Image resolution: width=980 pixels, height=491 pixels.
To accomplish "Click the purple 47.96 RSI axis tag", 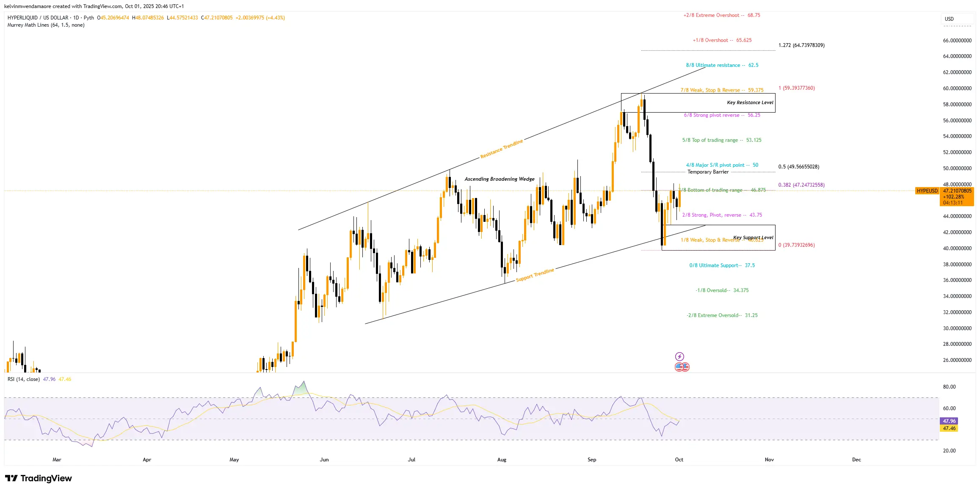I will (949, 421).
